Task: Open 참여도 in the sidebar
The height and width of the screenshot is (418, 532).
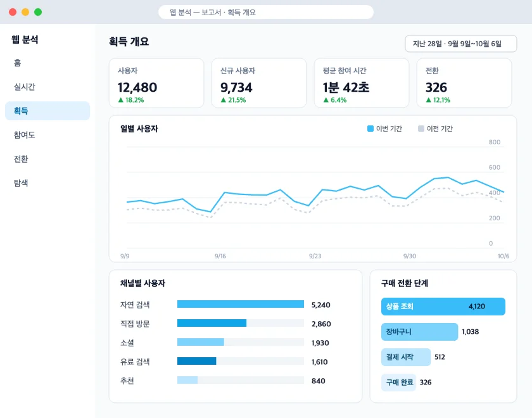Action: (x=47, y=135)
